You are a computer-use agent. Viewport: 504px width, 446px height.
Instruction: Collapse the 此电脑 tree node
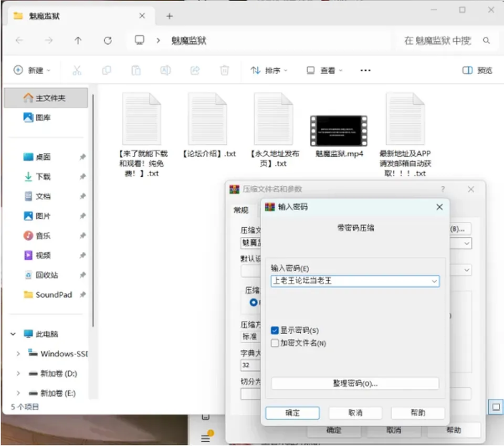(13, 334)
